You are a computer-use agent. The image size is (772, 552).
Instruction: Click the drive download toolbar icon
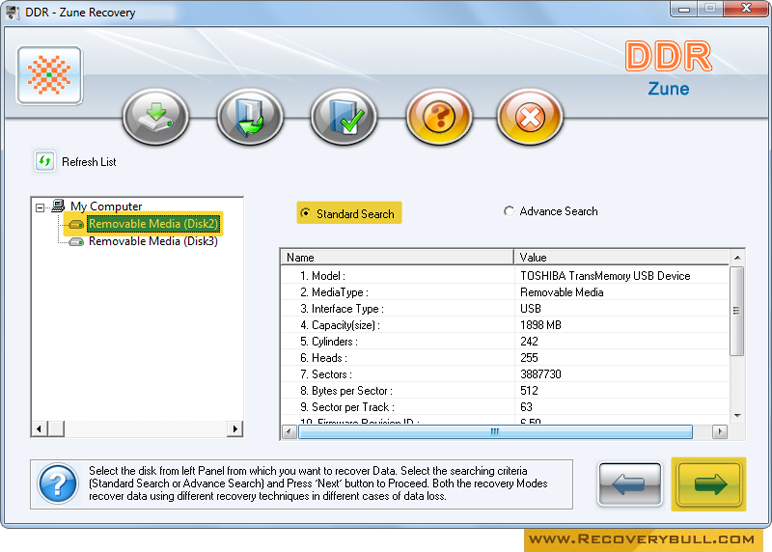pos(156,117)
